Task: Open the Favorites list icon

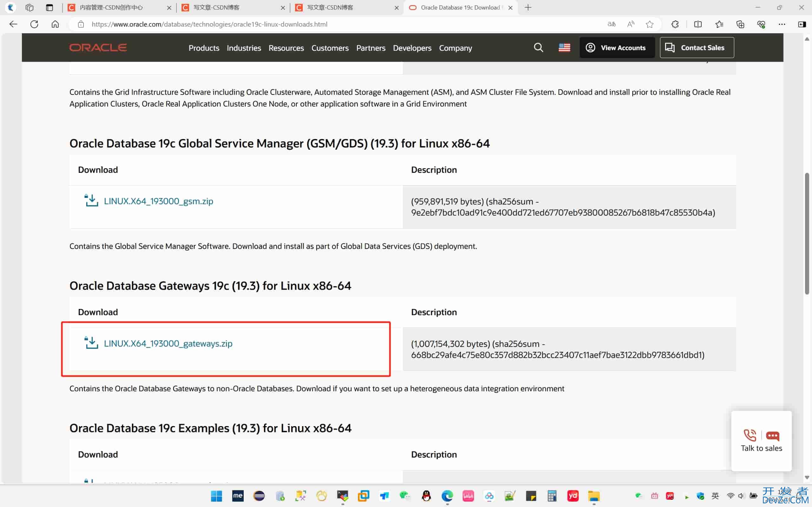Action: pos(719,24)
